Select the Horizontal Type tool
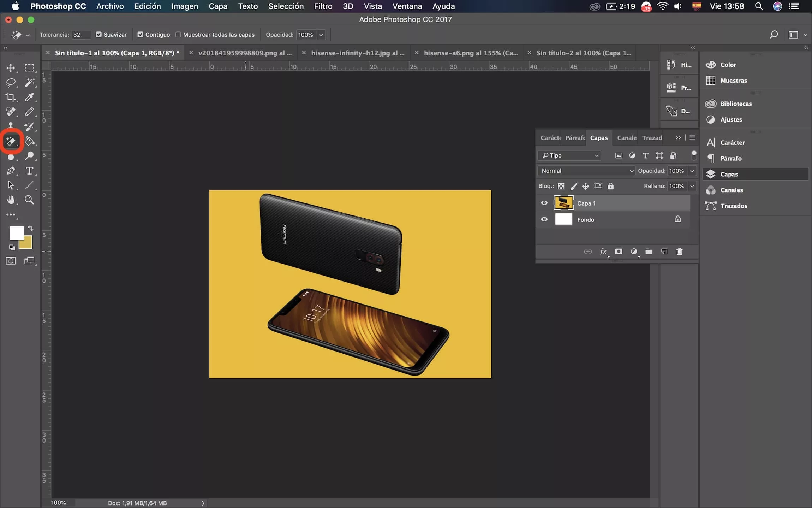 point(29,171)
